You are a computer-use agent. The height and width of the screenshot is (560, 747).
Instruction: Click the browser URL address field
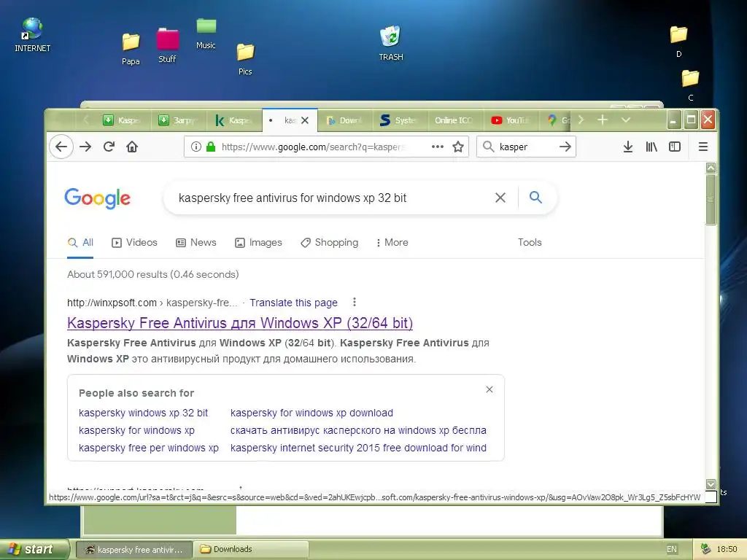coord(314,147)
